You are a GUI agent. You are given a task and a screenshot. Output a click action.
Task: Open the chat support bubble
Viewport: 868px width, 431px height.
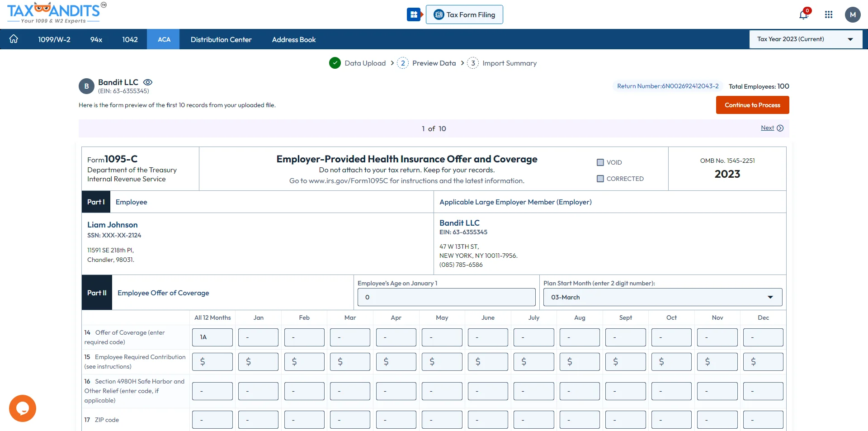(x=23, y=408)
